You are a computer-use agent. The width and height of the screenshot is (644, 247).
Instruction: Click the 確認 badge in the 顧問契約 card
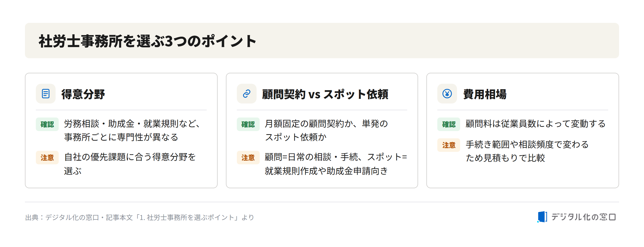[248, 124]
